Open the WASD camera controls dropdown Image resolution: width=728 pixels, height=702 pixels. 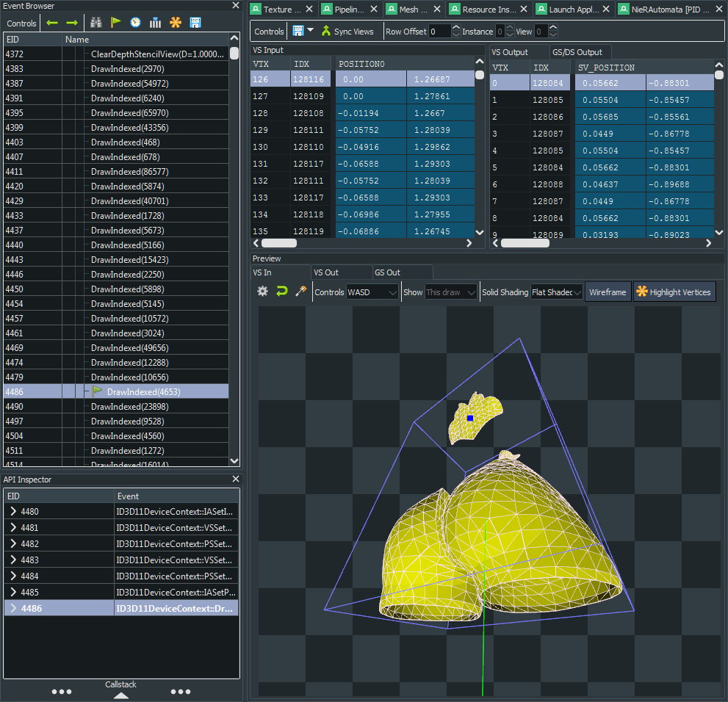point(372,292)
